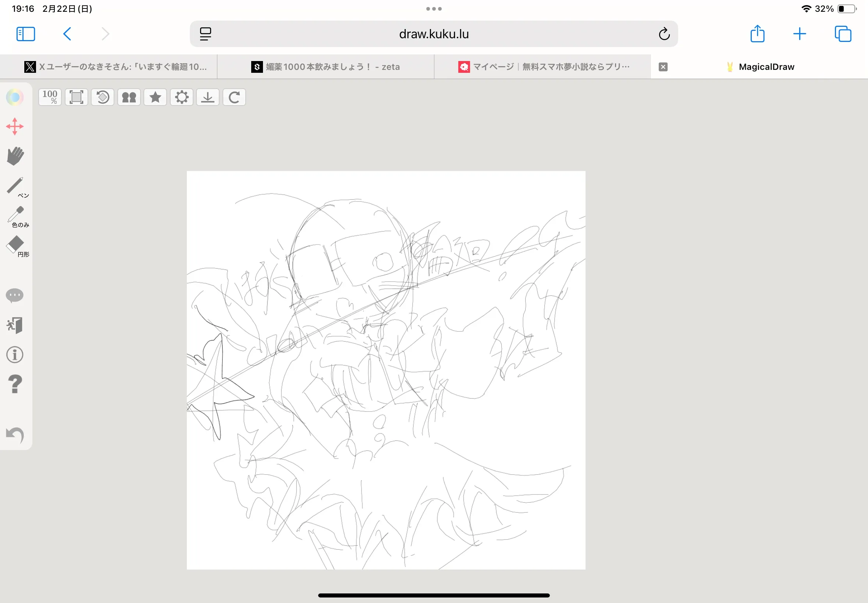Click the rotate canvas reset button
The image size is (868, 603).
103,97
